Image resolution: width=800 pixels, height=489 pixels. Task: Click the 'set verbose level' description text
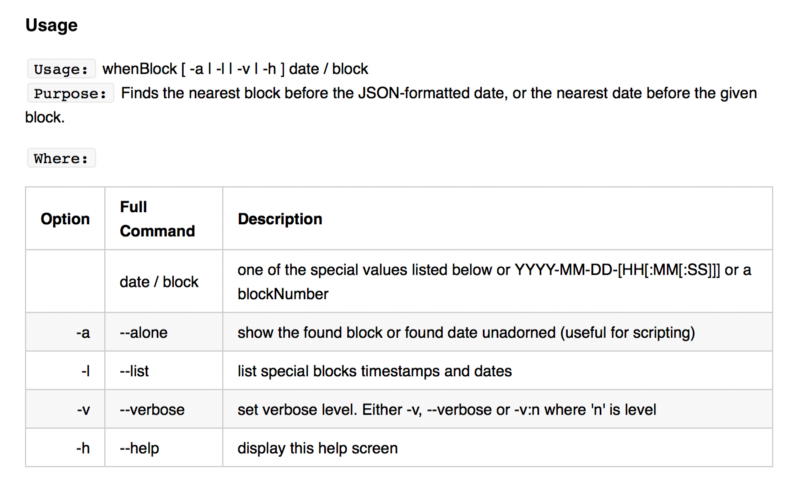coord(446,410)
